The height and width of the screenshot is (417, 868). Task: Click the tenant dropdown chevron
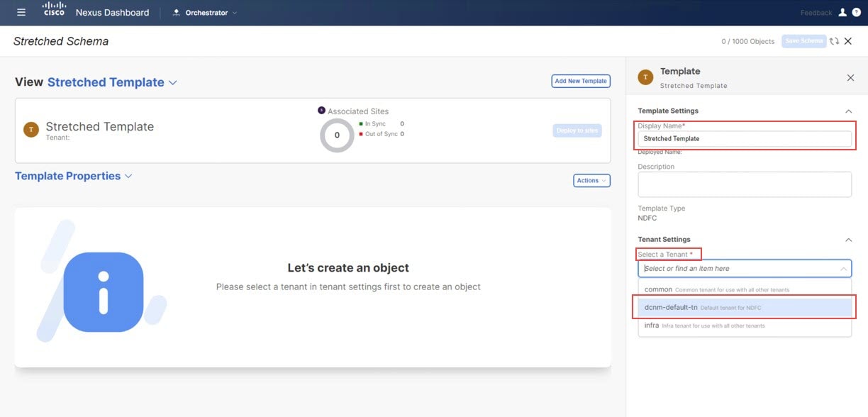tap(844, 269)
